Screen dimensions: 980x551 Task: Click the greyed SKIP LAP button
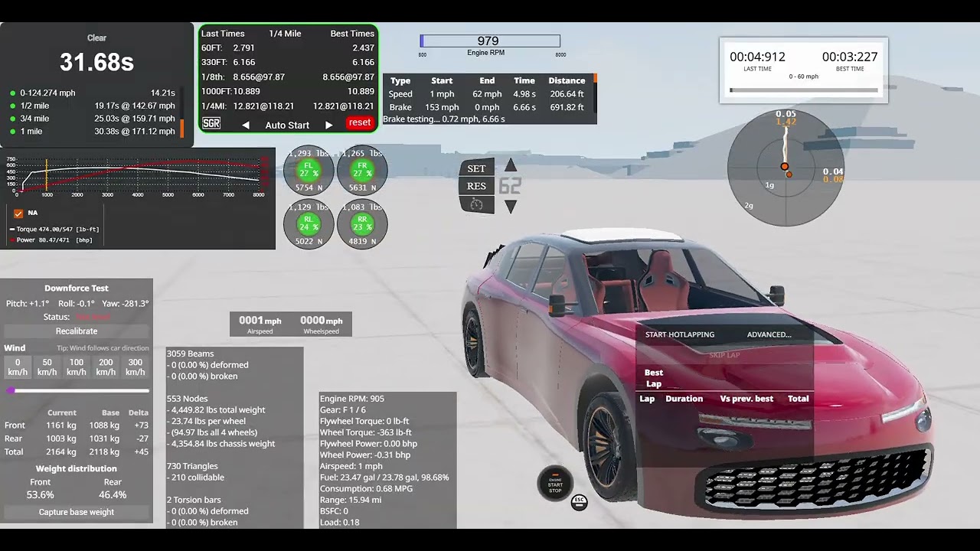(724, 355)
